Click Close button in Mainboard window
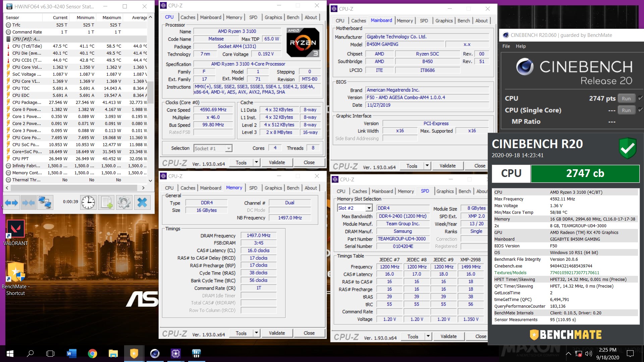The image size is (644, 362). coord(480,166)
